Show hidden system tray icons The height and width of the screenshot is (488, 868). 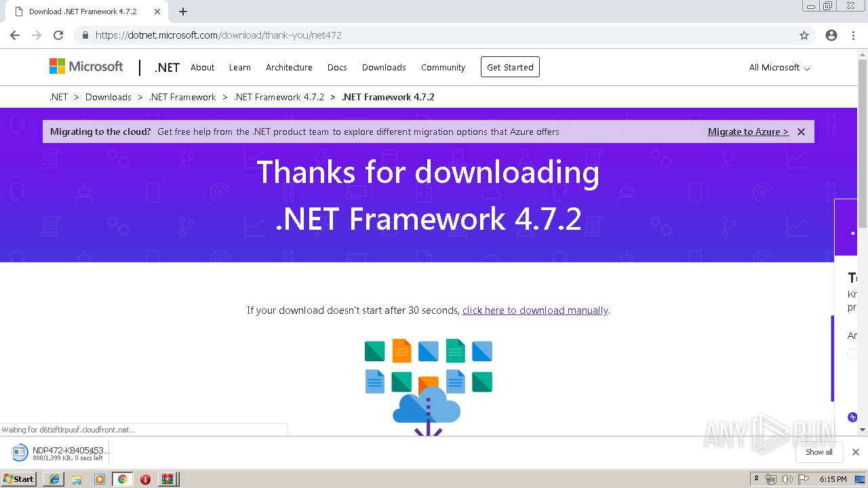(x=756, y=479)
